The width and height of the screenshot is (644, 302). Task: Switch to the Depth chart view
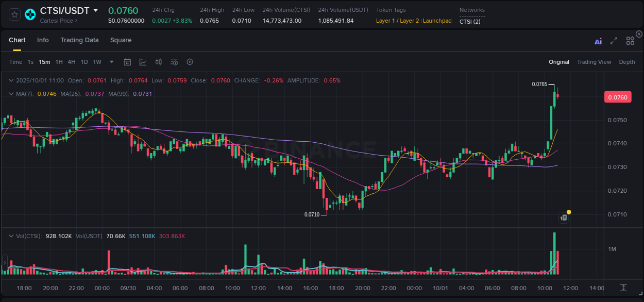pos(626,61)
